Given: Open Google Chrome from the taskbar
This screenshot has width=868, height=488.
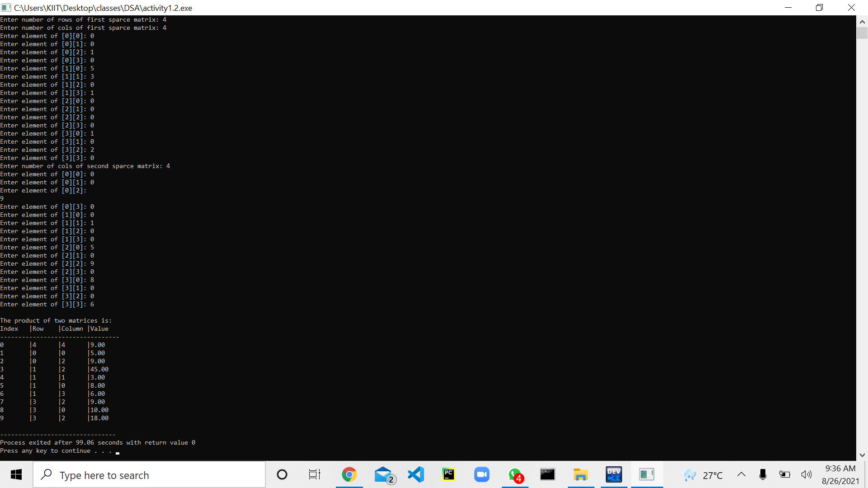Looking at the screenshot, I should [349, 474].
